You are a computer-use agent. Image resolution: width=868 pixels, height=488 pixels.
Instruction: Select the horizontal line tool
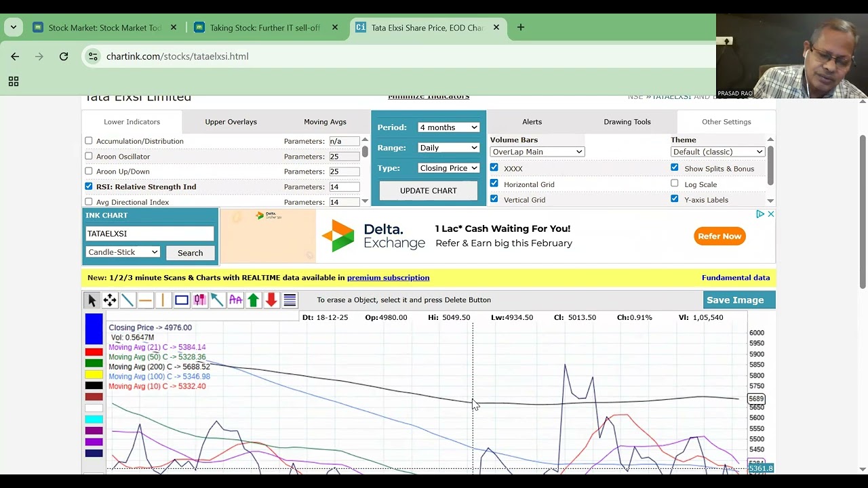pos(145,300)
